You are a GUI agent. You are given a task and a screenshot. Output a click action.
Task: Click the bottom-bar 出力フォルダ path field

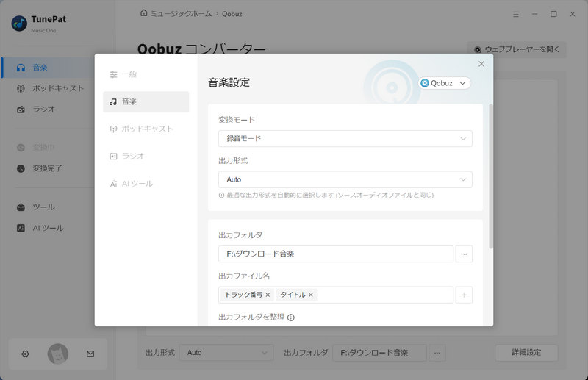point(379,353)
